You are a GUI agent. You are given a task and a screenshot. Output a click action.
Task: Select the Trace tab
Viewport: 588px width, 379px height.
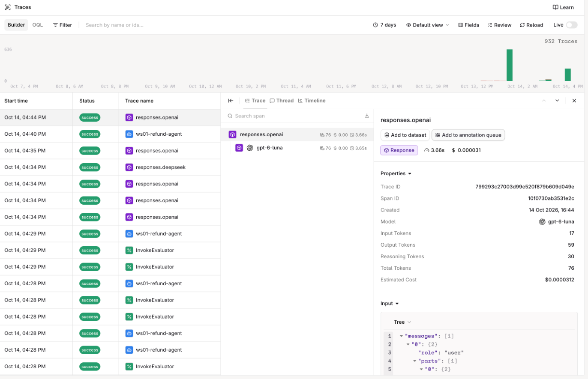255,101
